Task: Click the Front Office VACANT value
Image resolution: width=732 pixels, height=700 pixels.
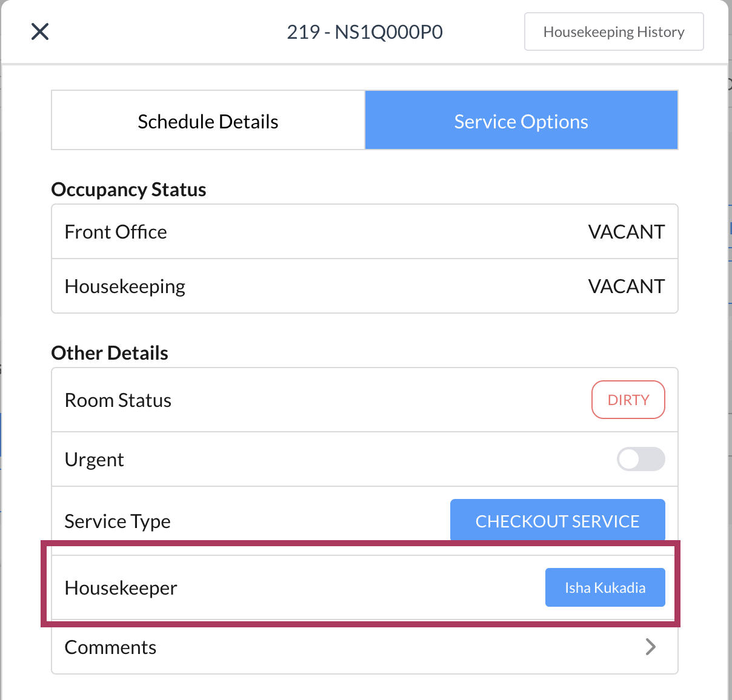Action: point(626,232)
